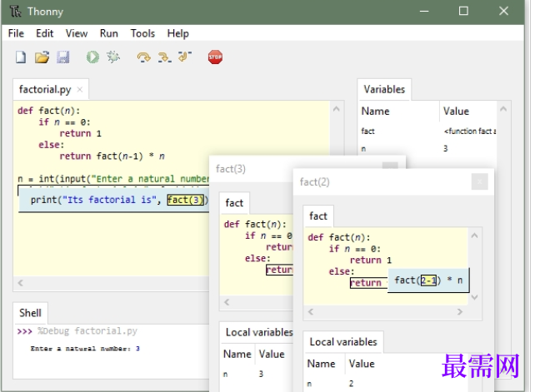The width and height of the screenshot is (535, 392).
Task: Click the 'def fact(n):' line in main editor
Action: point(49,111)
